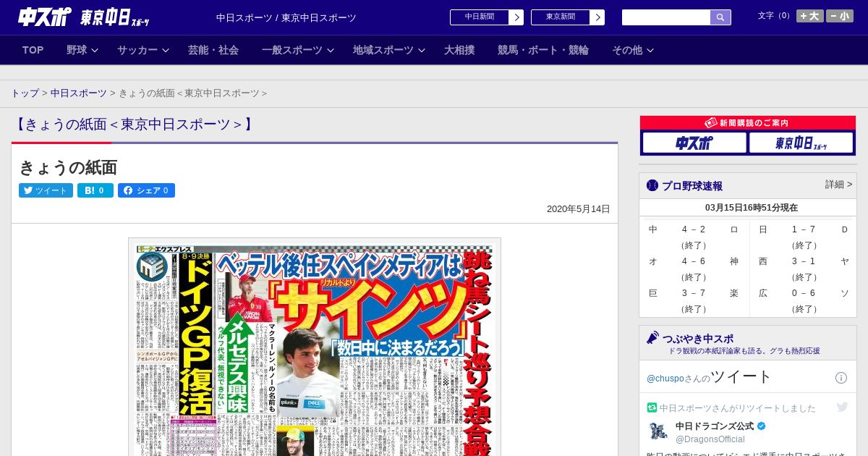
Task: Open 詳細 > baseball details link
Action: [x=838, y=185]
